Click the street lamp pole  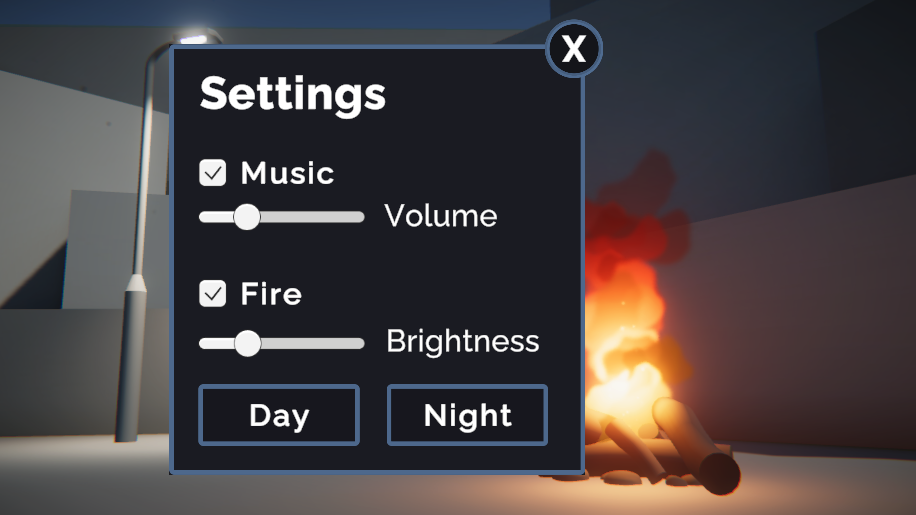click(131, 350)
